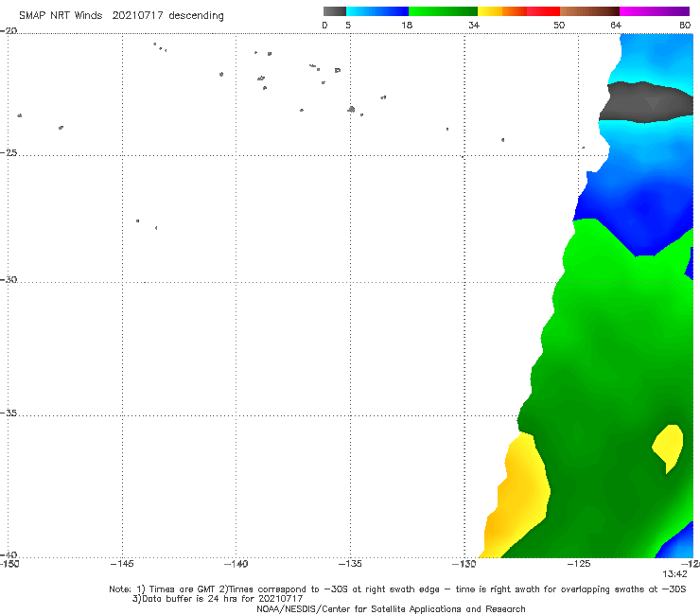Screen dimensions: 700x615
Task: Click the longitude label '-140'
Action: [x=236, y=564]
